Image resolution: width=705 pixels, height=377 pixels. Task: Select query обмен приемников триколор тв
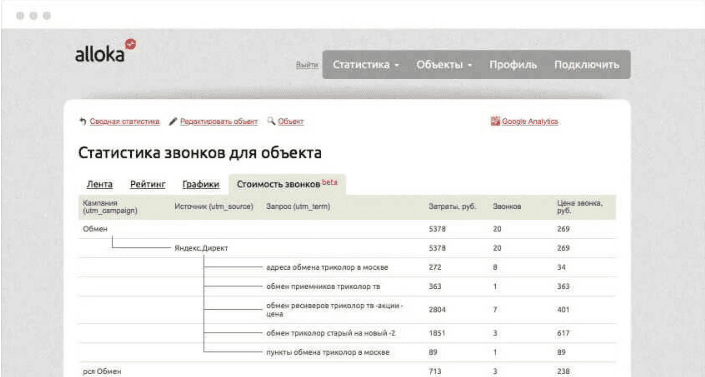[x=323, y=287]
